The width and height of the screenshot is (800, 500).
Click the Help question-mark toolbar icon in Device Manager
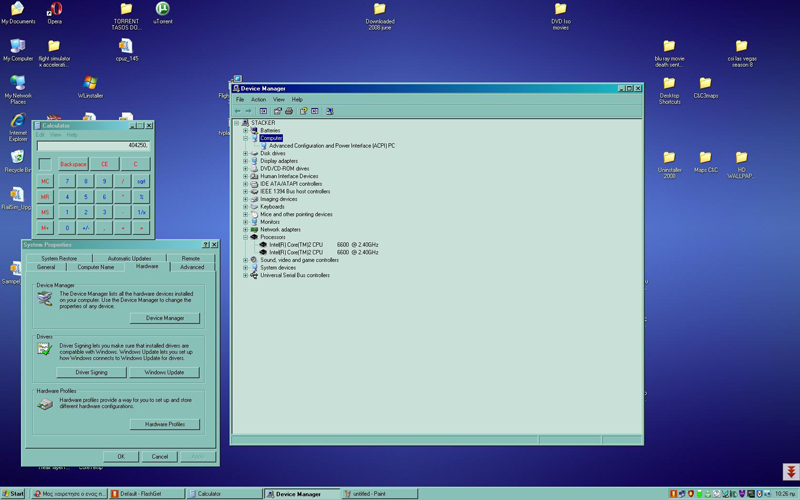tap(303, 111)
